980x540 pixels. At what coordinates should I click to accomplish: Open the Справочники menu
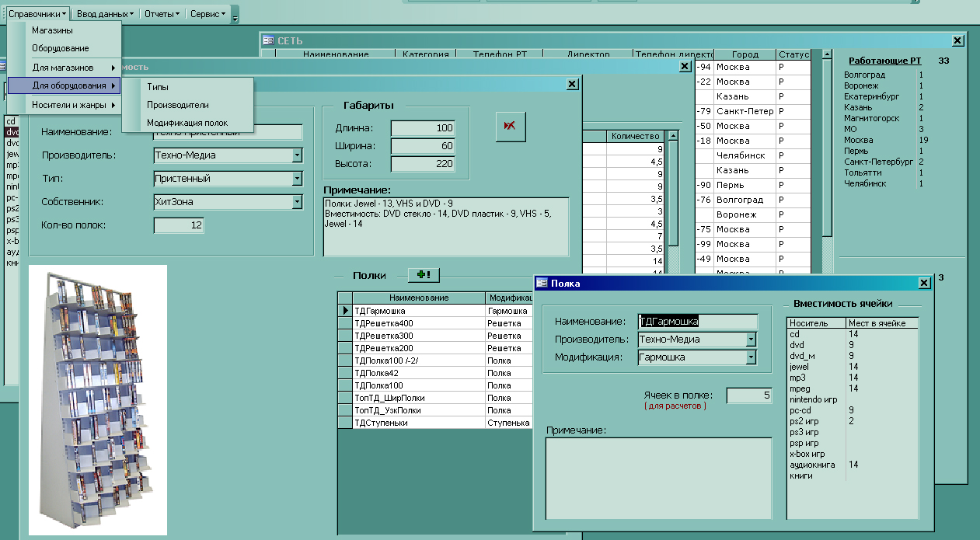point(36,14)
